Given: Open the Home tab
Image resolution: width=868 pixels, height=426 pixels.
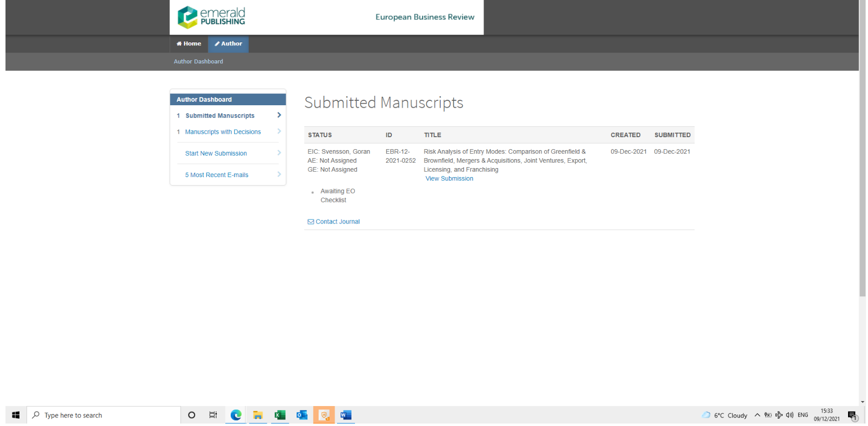Looking at the screenshot, I should point(188,44).
